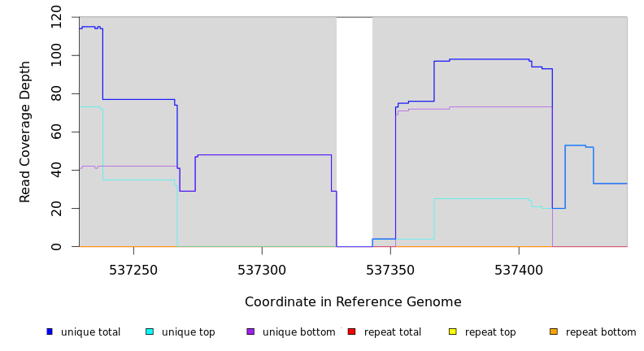The image size is (644, 351).
Task: Click the "Read Coverage Depth" y-axis title
Action: [x=25, y=132]
